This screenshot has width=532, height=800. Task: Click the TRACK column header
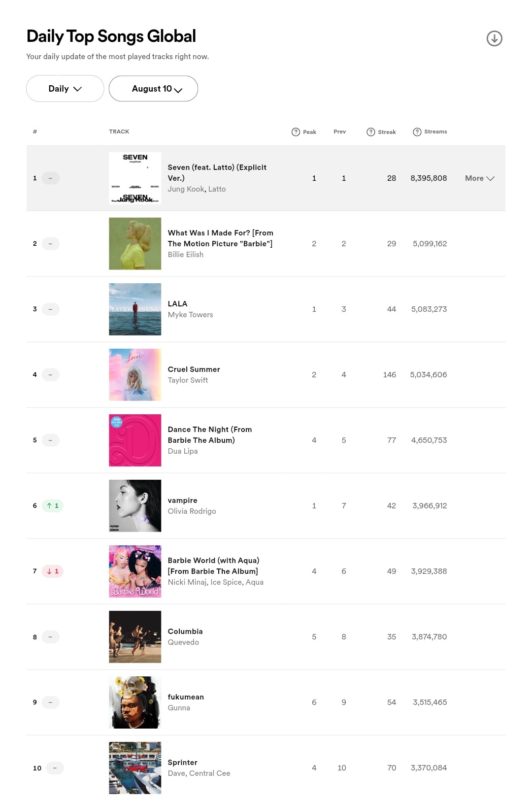click(x=119, y=132)
